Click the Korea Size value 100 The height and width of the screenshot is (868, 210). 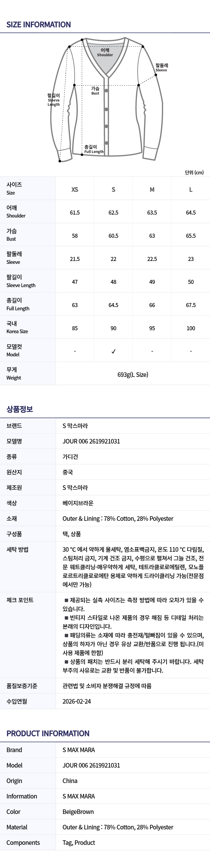pyautogui.click(x=191, y=328)
